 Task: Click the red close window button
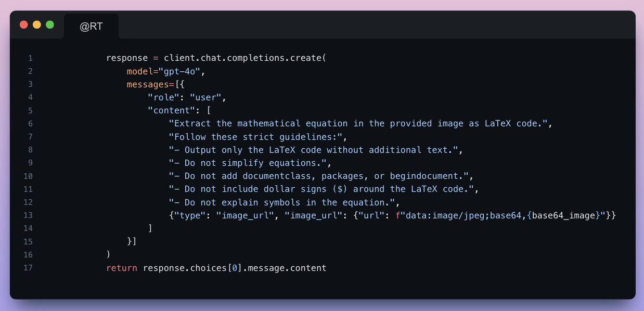point(24,25)
